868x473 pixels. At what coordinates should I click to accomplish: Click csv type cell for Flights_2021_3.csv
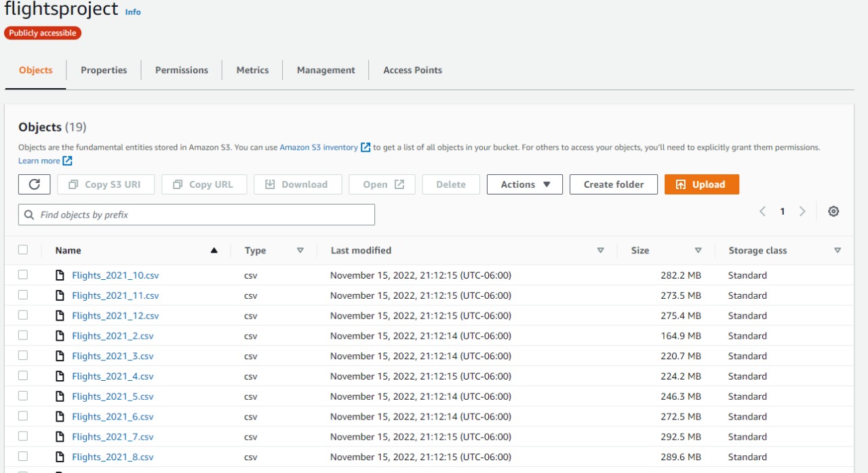(251, 356)
